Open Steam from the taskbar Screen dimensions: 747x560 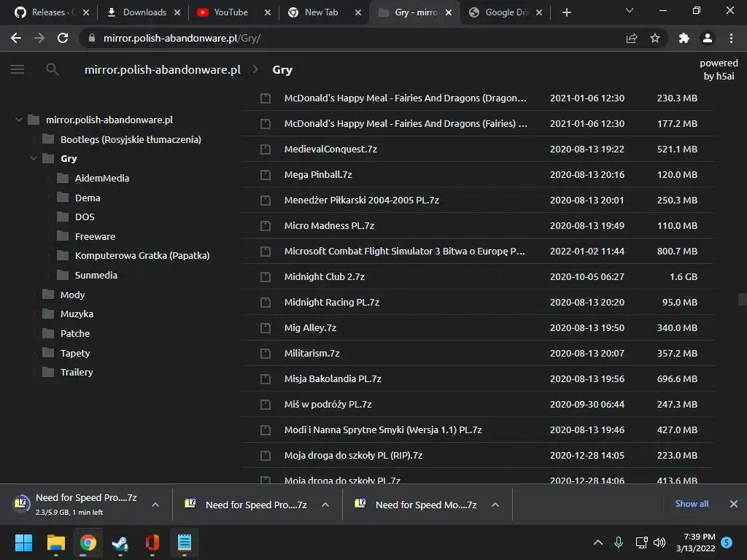(120, 542)
